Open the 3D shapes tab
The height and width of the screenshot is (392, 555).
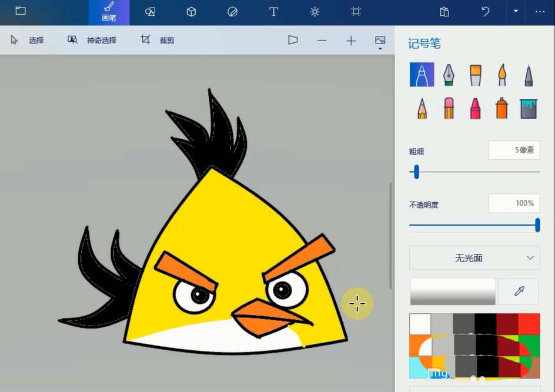point(191,12)
